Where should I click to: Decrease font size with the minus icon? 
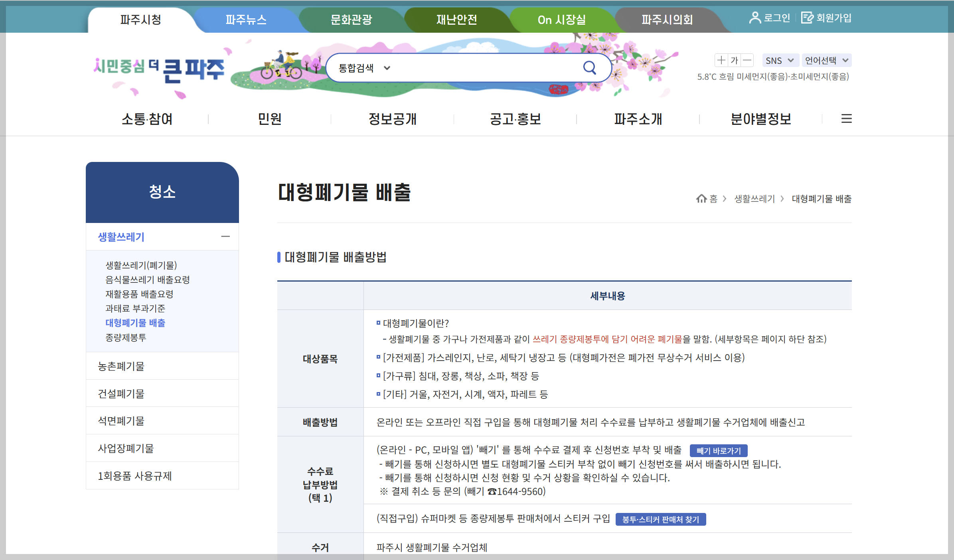click(747, 60)
